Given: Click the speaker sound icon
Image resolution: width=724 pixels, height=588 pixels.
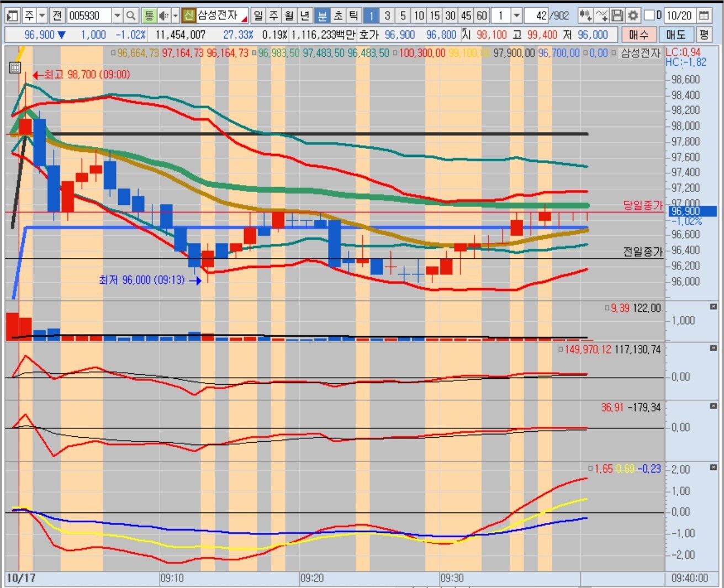Looking at the screenshot, I should (x=163, y=15).
